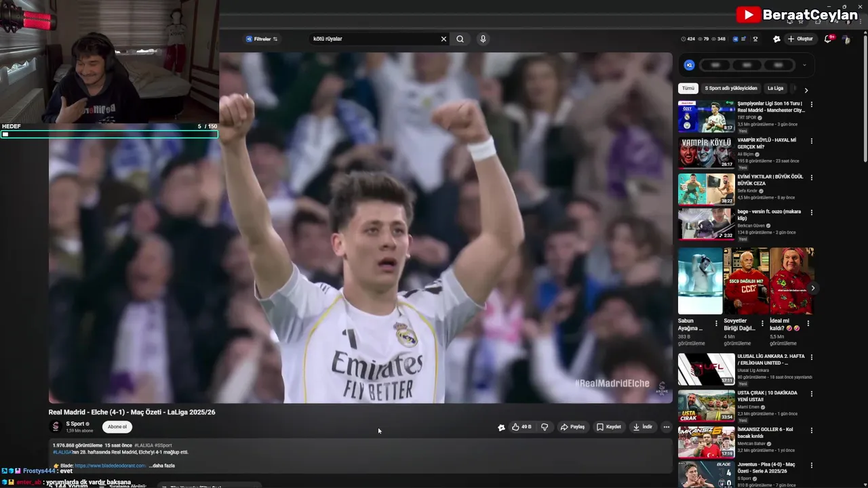Open menu for bege - versin video
The height and width of the screenshot is (488, 868).
[x=812, y=213]
